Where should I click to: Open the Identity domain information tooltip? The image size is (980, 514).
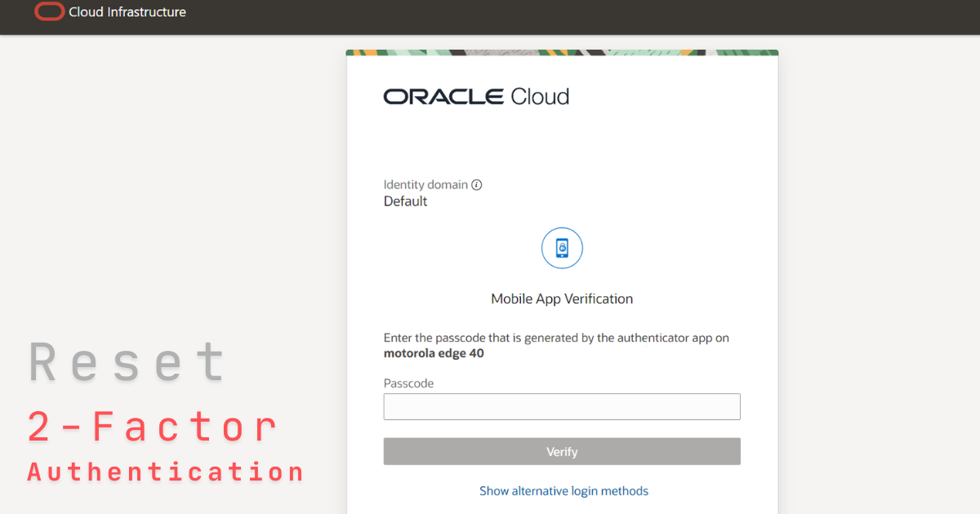tap(477, 184)
